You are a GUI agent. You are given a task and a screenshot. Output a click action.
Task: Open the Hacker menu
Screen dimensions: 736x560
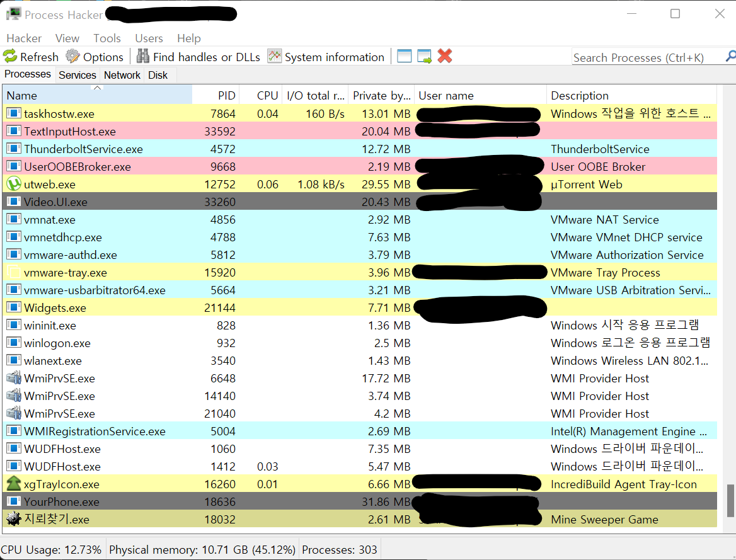[x=24, y=38]
